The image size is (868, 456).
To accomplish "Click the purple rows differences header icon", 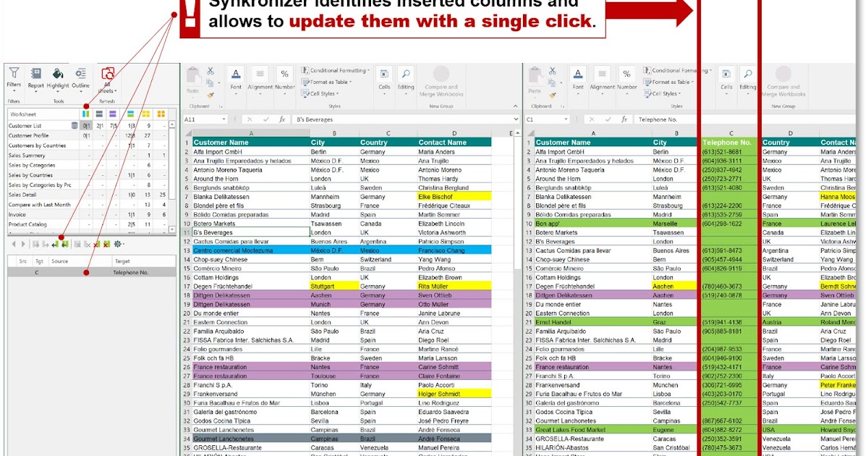I will click(x=113, y=114).
